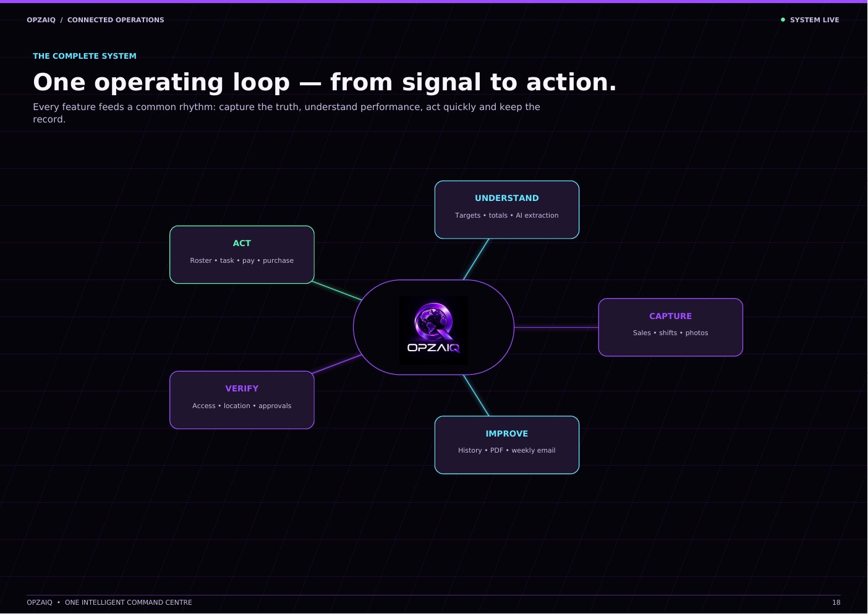Click 'Roster • task • pay • purchase' text
Image resolution: width=868 pixels, height=614 pixels.
[242, 260]
